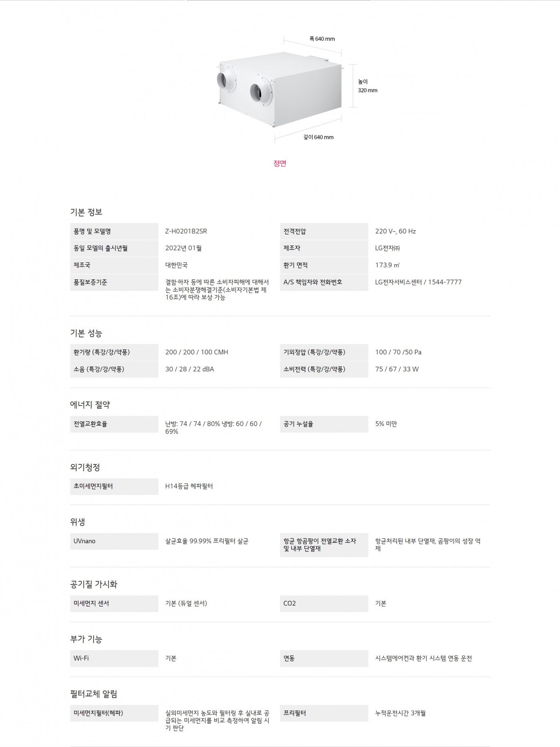
Task: Click the 깊이 640 mm dimension label
Action: tap(318, 137)
